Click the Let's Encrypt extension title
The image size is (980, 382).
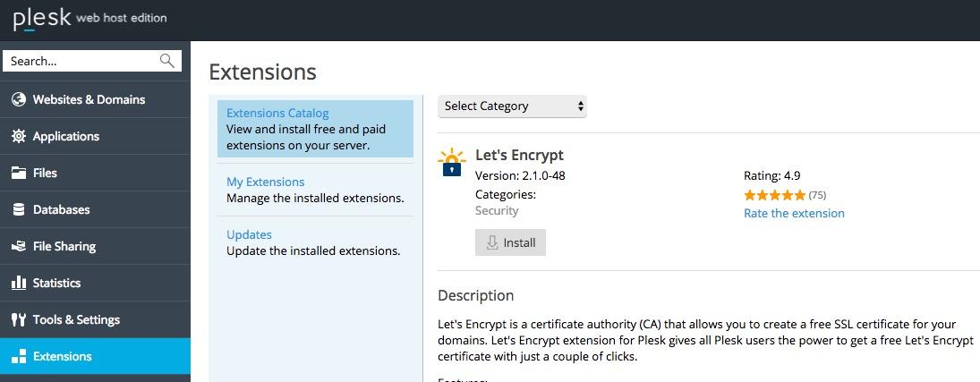point(519,155)
